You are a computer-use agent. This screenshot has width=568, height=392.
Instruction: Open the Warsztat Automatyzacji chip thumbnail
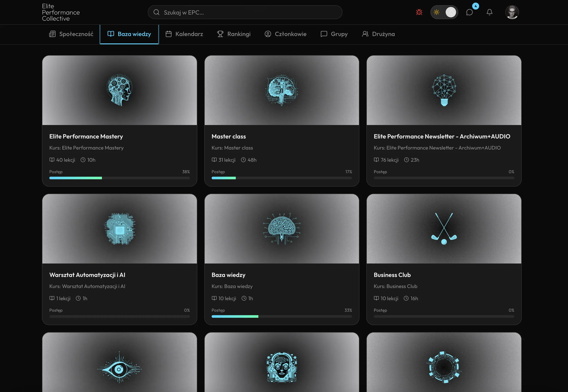[x=120, y=229]
